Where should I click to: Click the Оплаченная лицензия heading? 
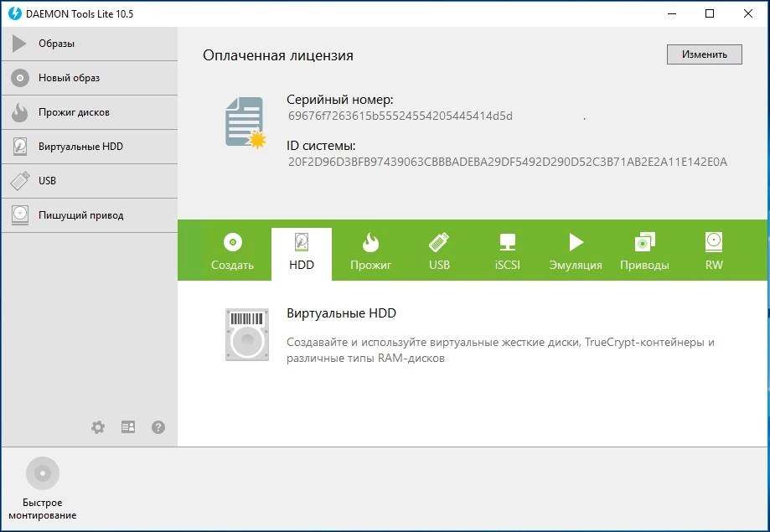point(278,55)
